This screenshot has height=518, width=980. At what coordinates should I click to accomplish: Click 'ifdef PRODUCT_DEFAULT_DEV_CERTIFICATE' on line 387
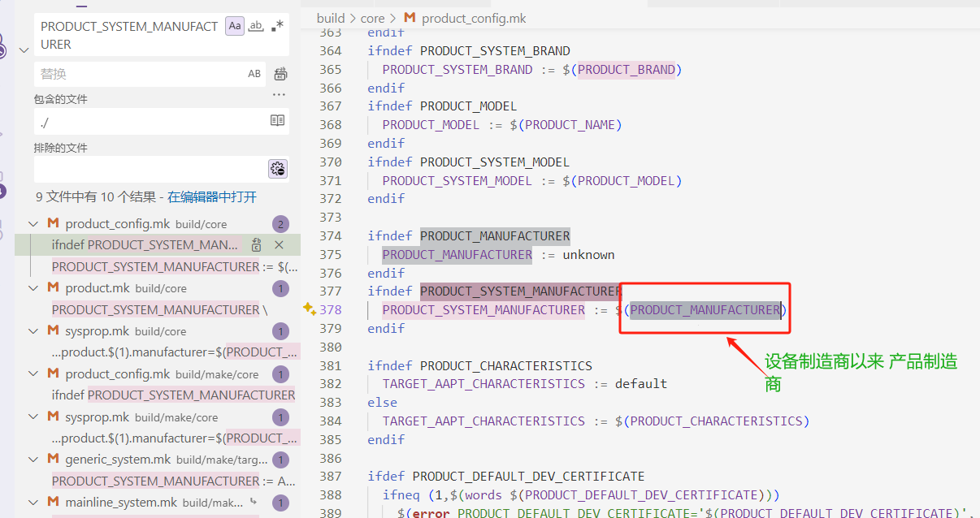(x=505, y=476)
